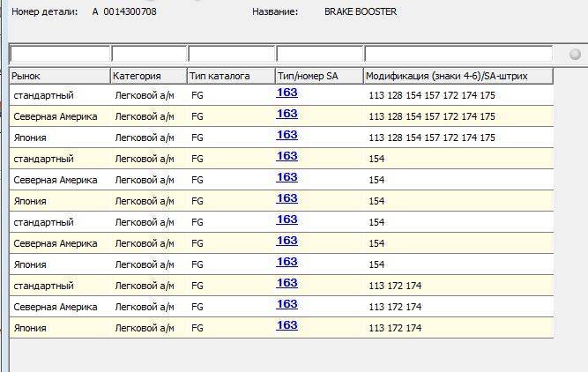This screenshot has height=372, width=588.
Task: Follow 163 link in Япония 113 128 154 row
Action: tap(287, 135)
